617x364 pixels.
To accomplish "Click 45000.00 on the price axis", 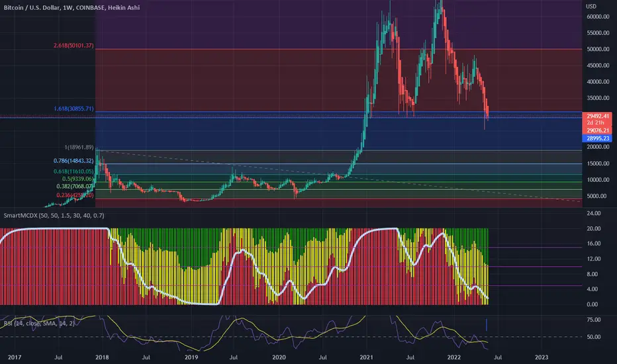I will coord(598,66).
